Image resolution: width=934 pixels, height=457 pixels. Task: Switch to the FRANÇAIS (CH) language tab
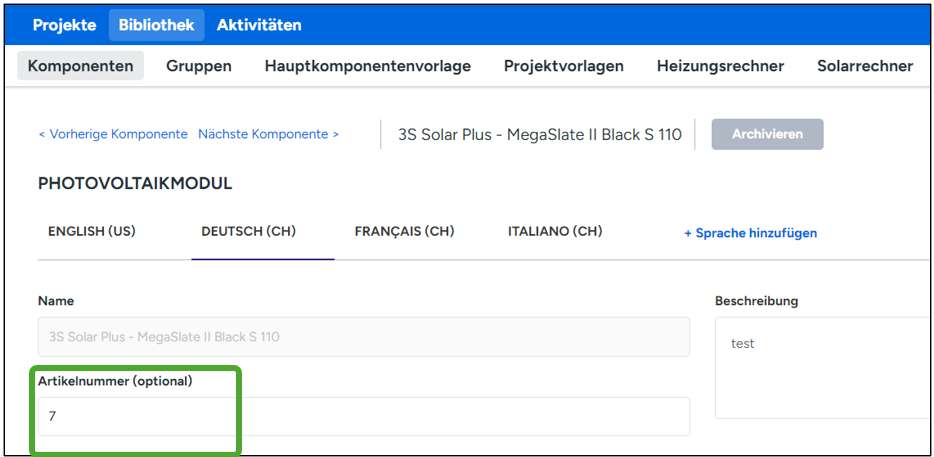(404, 232)
